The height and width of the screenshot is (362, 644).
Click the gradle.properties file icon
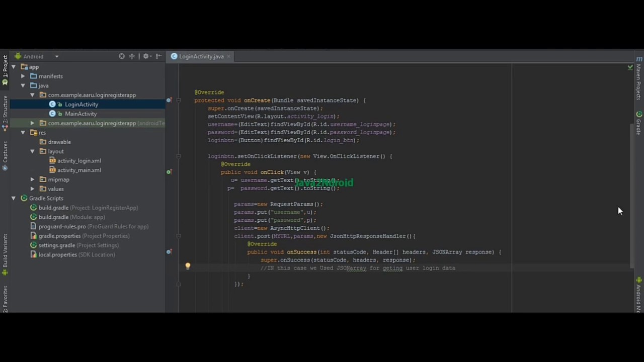[34, 236]
